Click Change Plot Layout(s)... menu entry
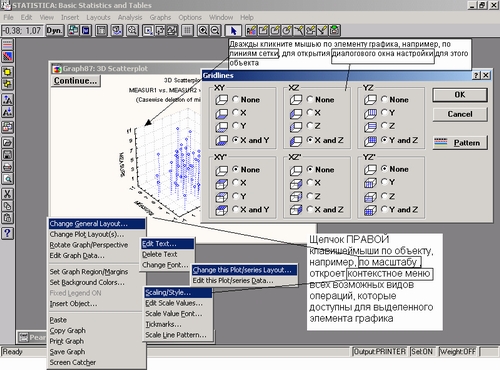500x370 pixels. [x=87, y=234]
